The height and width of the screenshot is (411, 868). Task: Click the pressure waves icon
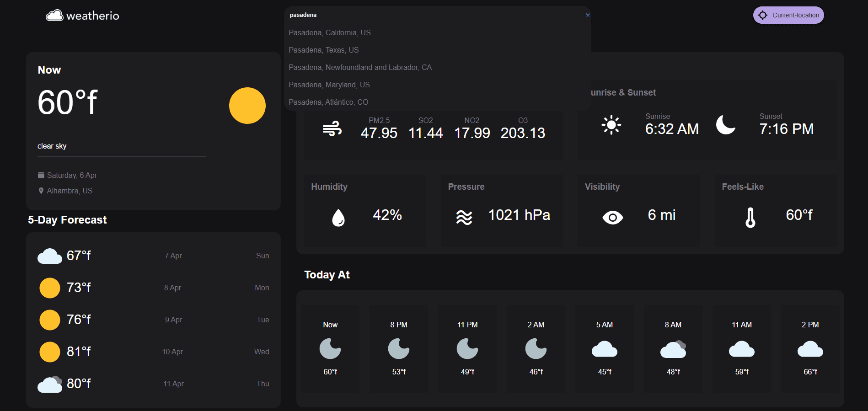[x=464, y=218]
